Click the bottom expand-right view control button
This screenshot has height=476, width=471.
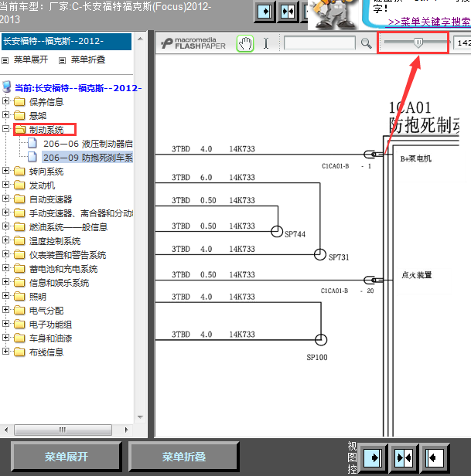[x=373, y=457]
